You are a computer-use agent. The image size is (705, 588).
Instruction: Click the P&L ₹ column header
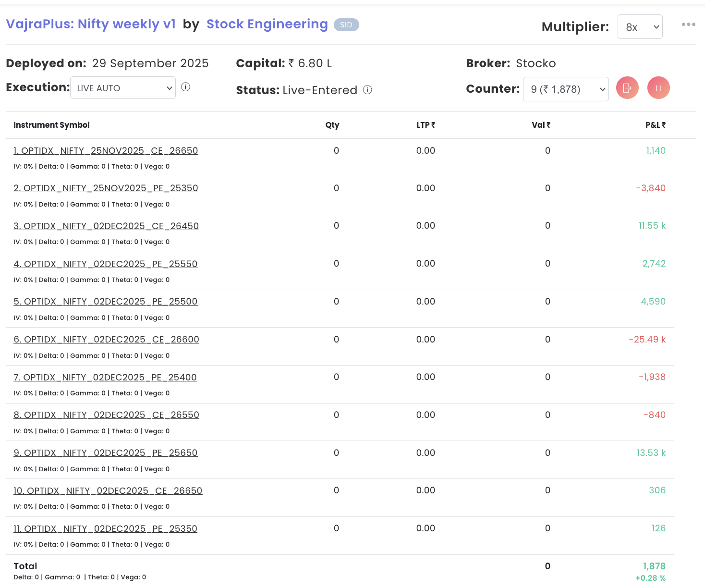pyautogui.click(x=656, y=125)
